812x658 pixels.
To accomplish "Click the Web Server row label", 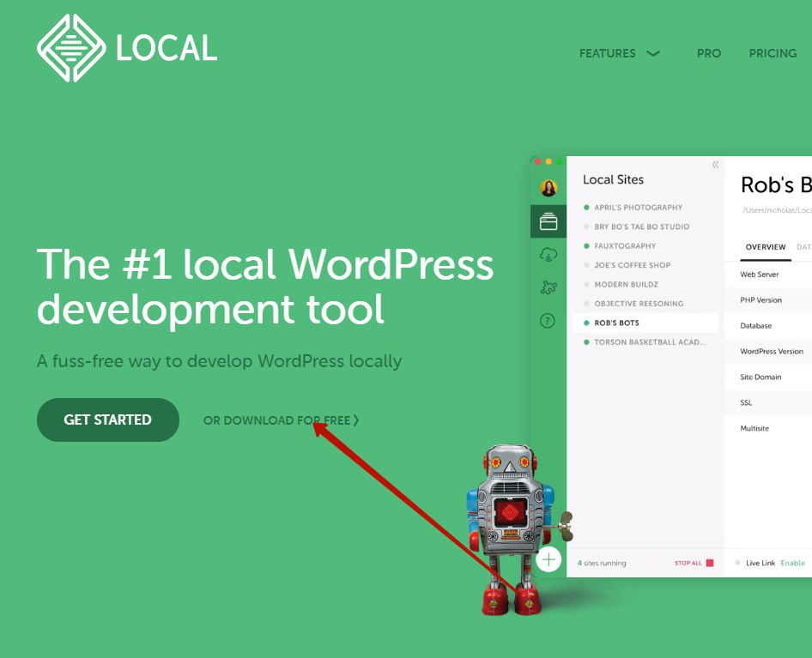I will 759,275.
